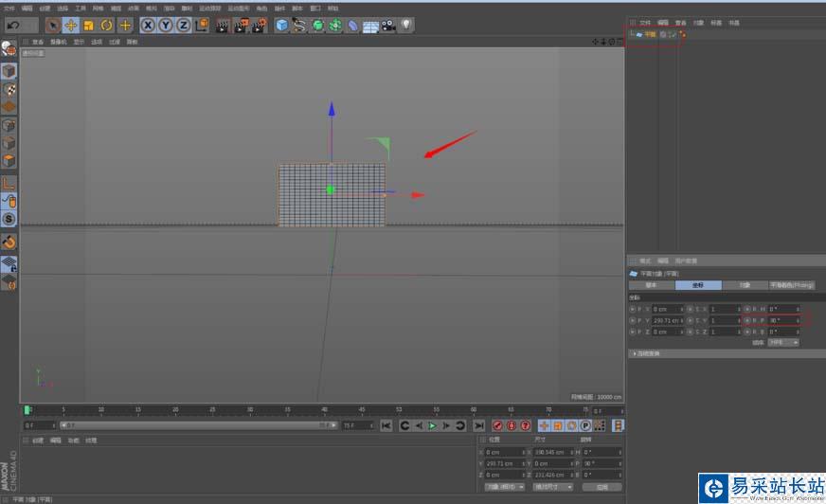
Task: Click the coordinate system icon beside Z lock
Action: coord(202,25)
